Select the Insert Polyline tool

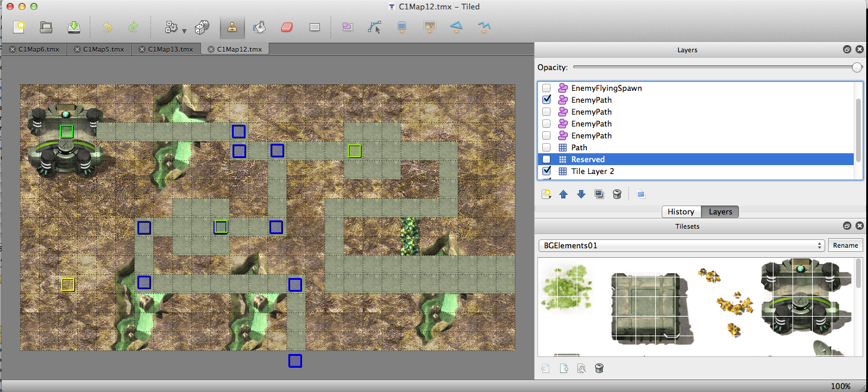485,27
